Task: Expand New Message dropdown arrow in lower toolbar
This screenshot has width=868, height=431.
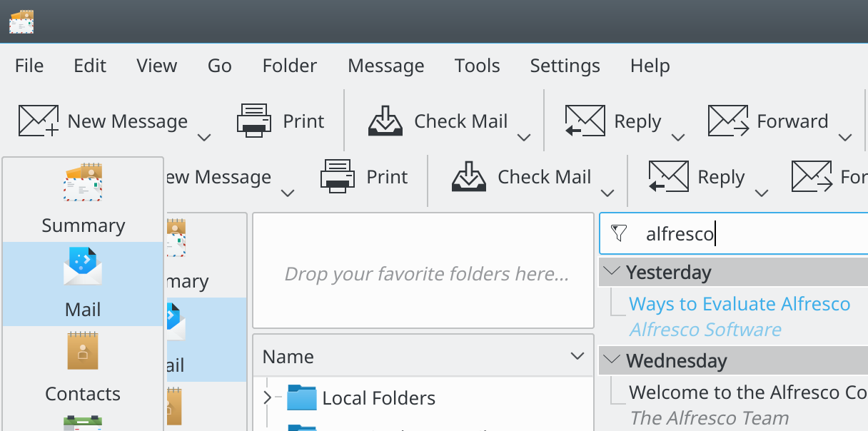Action: [288, 193]
